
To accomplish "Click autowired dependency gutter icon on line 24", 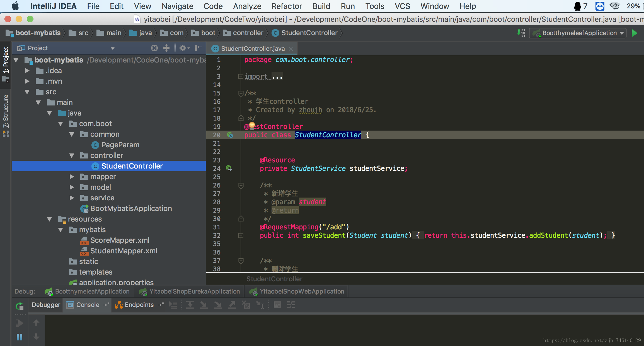I will tap(229, 168).
